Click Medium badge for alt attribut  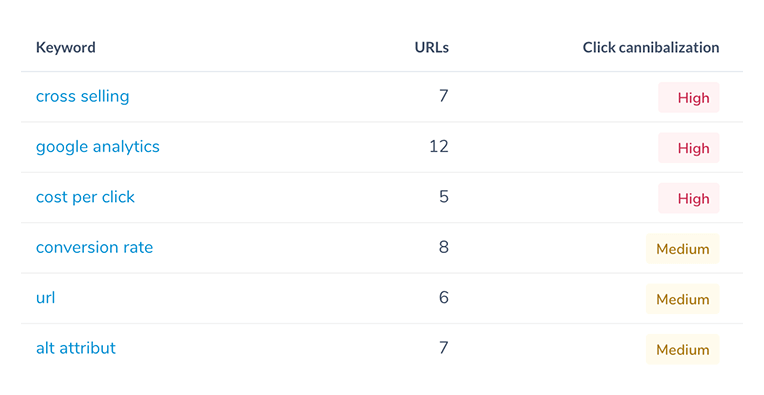(x=683, y=349)
